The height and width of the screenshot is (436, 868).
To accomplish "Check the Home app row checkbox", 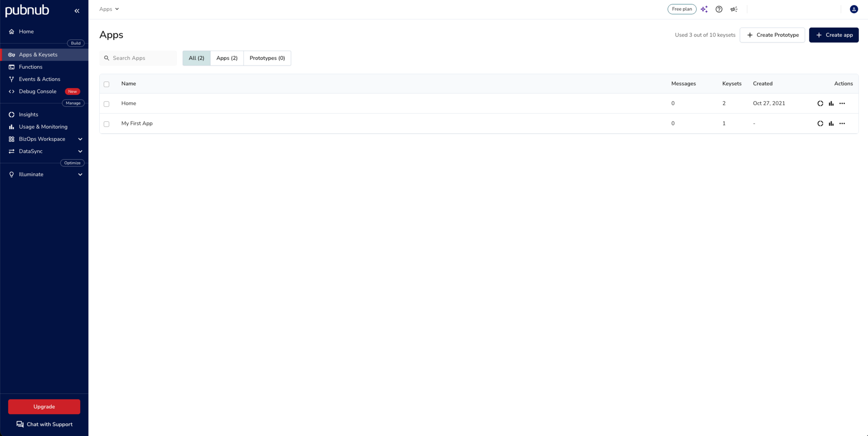I will [x=107, y=104].
